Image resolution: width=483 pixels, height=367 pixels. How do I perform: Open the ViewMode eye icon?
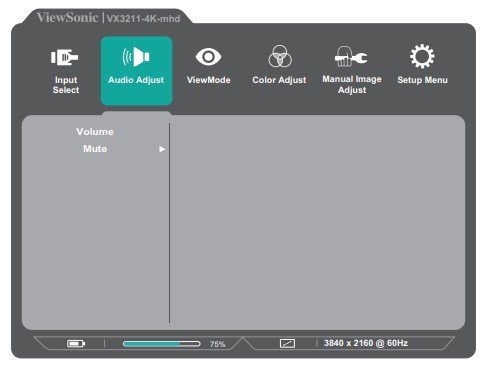(208, 57)
